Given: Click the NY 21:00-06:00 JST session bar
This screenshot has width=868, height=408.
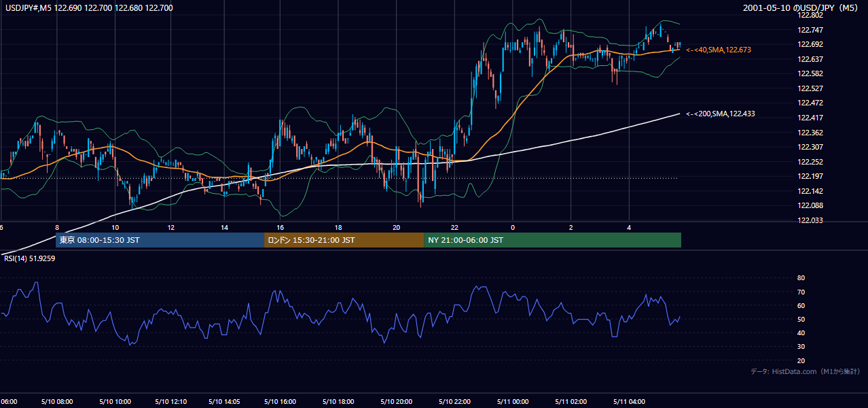Looking at the screenshot, I should (x=552, y=240).
